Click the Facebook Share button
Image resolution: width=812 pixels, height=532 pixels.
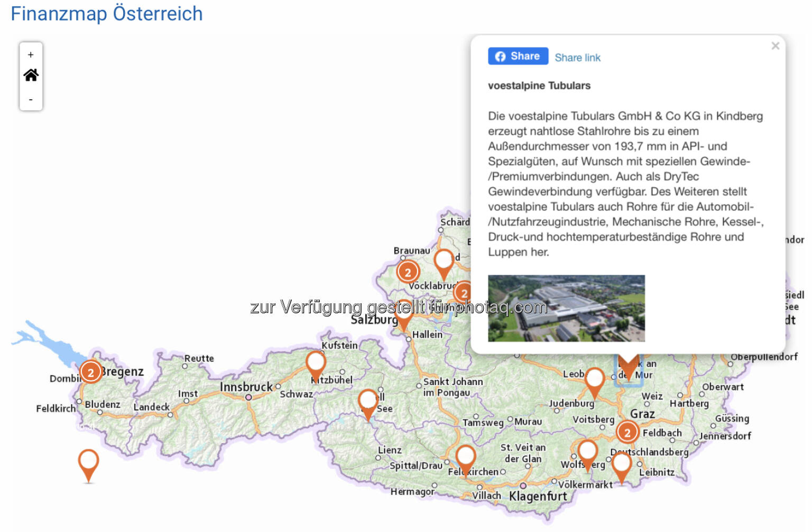tap(518, 57)
